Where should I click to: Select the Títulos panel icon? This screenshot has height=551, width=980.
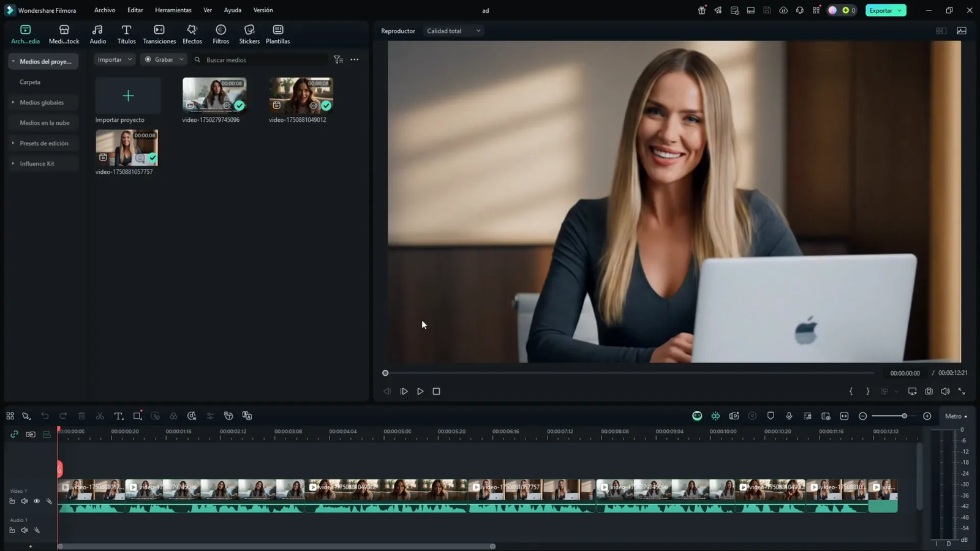pos(126,34)
